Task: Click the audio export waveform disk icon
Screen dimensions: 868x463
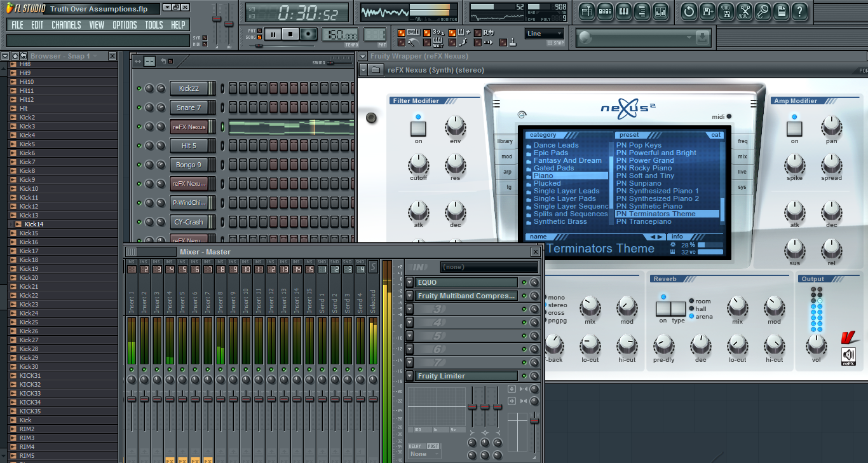Action: pos(726,11)
